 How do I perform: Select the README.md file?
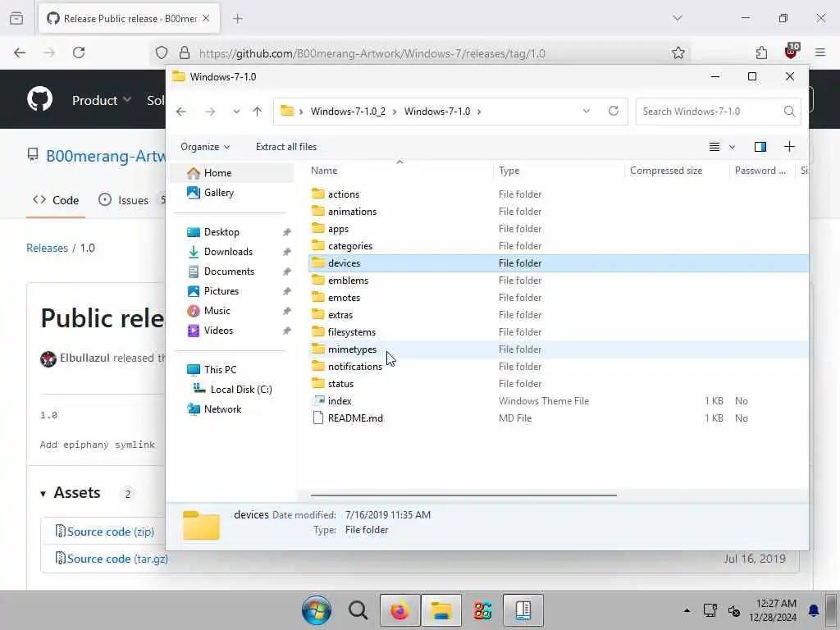pos(355,418)
